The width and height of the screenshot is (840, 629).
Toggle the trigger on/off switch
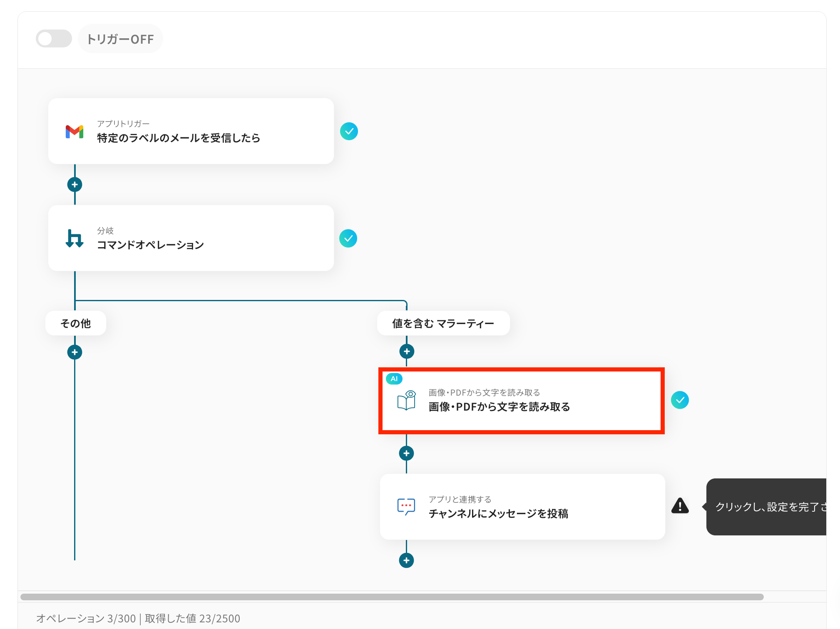pos(53,39)
